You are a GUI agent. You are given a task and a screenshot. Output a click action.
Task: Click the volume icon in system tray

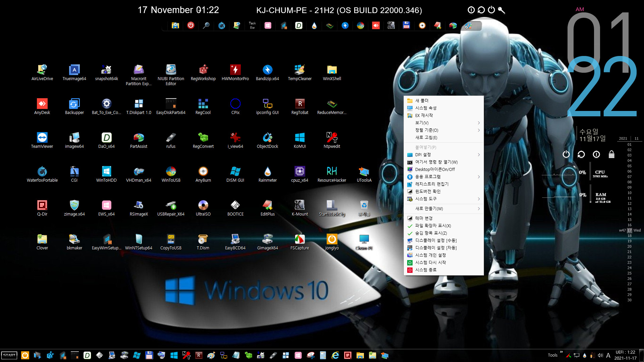[x=600, y=355]
